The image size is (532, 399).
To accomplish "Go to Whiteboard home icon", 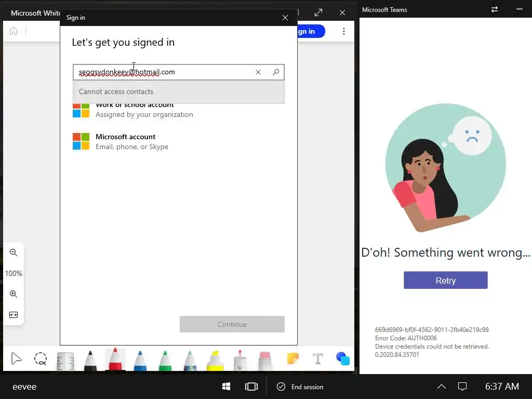I will click(x=14, y=31).
